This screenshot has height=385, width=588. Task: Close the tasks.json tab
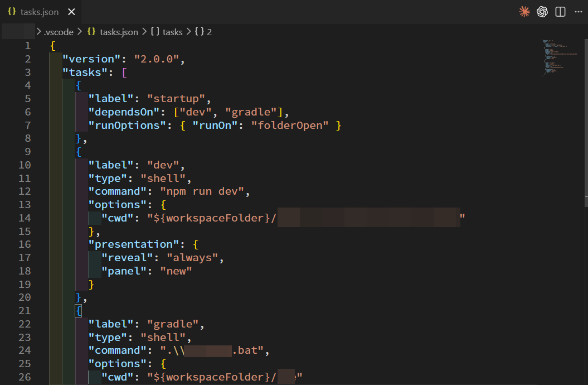tap(70, 12)
